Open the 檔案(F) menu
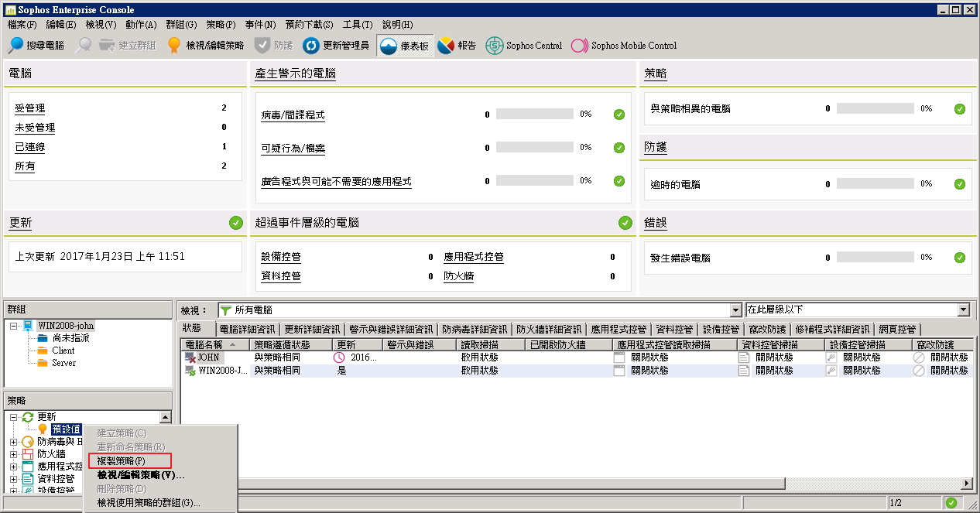 coord(22,25)
